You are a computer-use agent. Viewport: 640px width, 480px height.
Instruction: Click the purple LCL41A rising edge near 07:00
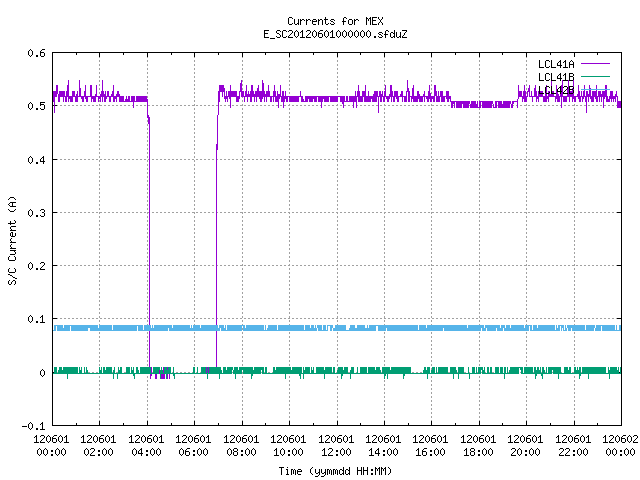pyautogui.click(x=217, y=245)
